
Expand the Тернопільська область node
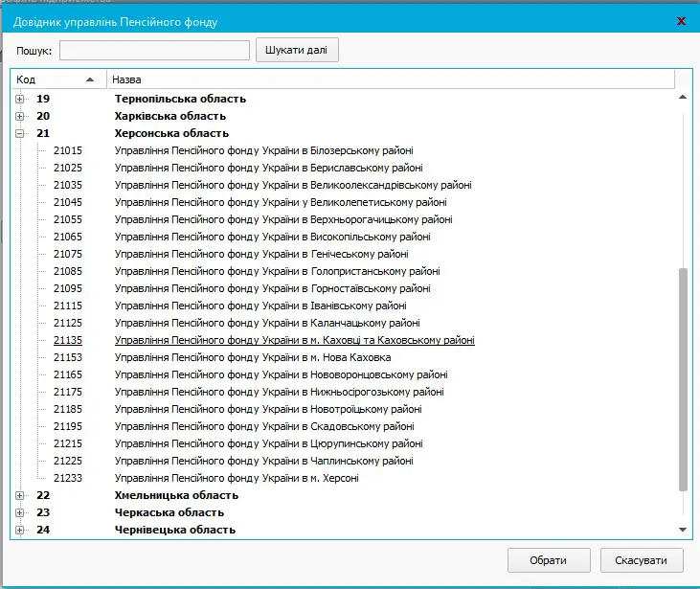(x=19, y=99)
